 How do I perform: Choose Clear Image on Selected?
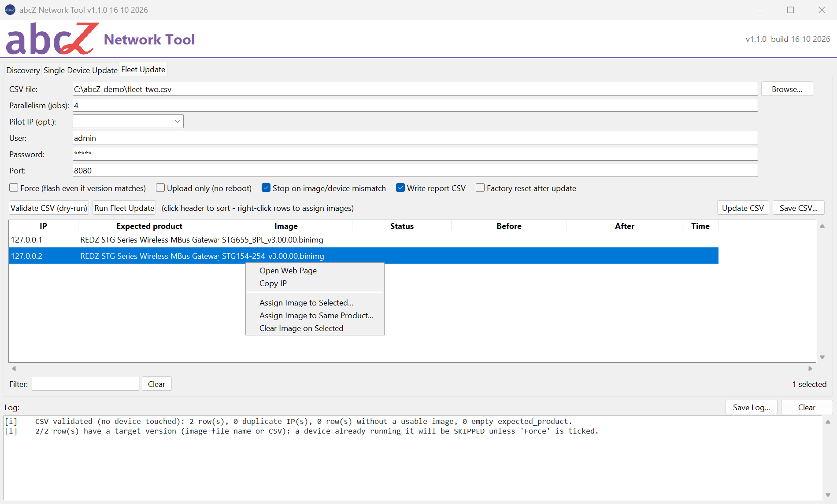click(x=315, y=328)
